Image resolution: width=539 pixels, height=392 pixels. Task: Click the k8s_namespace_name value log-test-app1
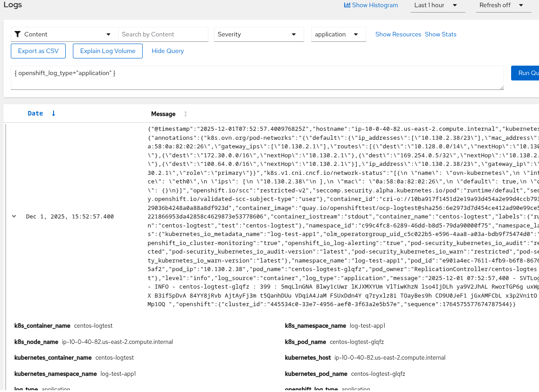[367, 326]
